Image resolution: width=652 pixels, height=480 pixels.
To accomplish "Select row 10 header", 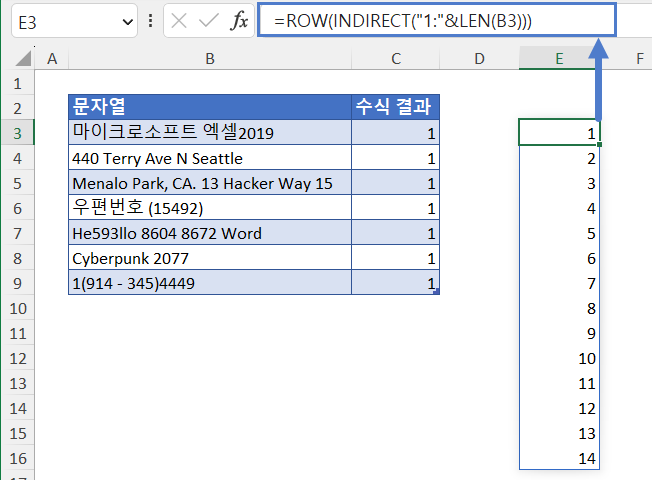I will click(x=17, y=308).
